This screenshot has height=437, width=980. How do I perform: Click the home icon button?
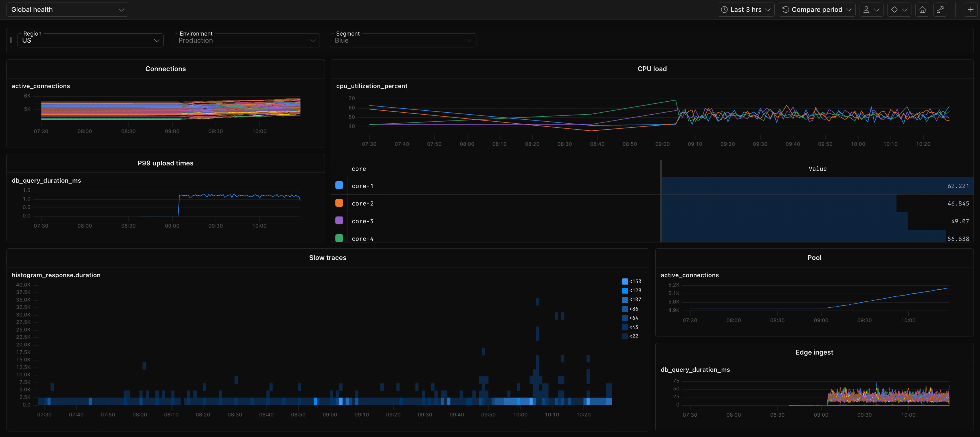pos(922,10)
